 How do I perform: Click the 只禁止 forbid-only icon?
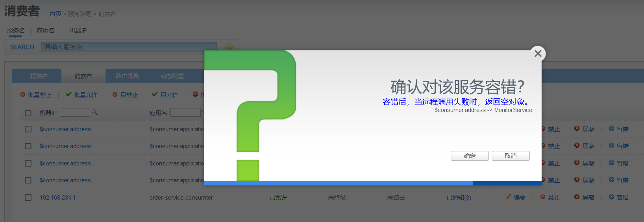115,94
